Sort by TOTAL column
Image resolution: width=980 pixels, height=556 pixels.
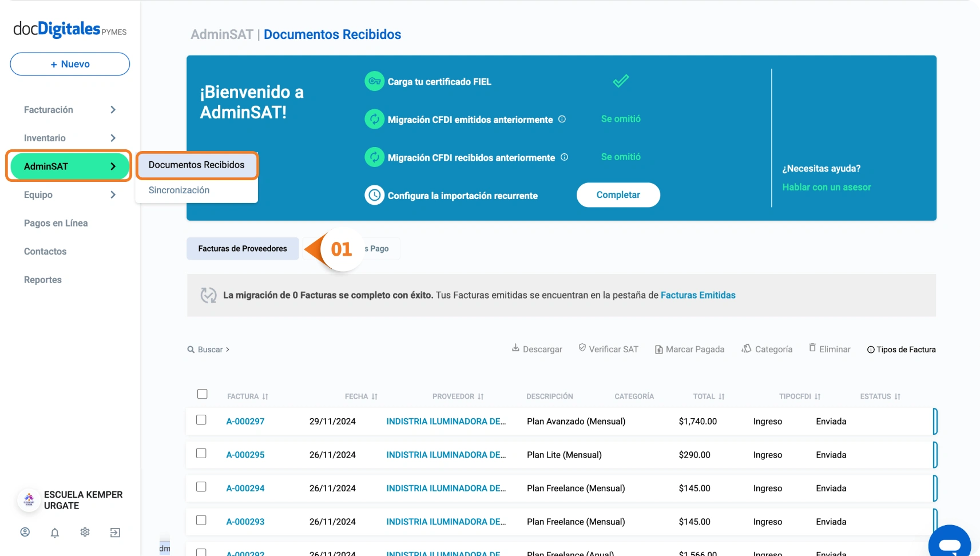coord(709,396)
